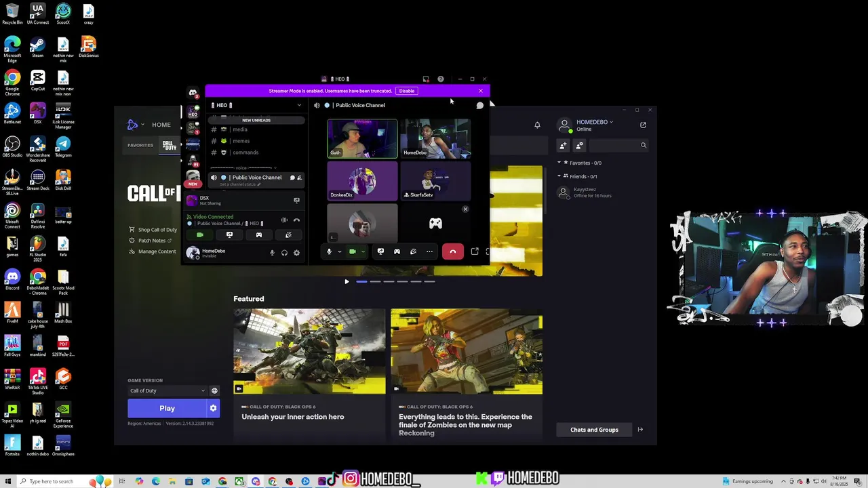The width and height of the screenshot is (868, 488).
Task: Mute microphone in bottom call bar
Action: click(329, 251)
